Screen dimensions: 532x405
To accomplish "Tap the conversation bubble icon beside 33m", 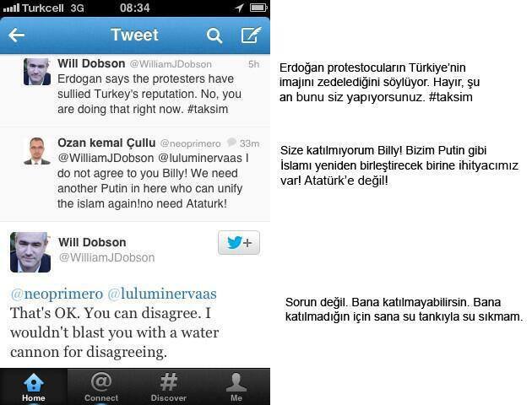I will (x=231, y=142).
